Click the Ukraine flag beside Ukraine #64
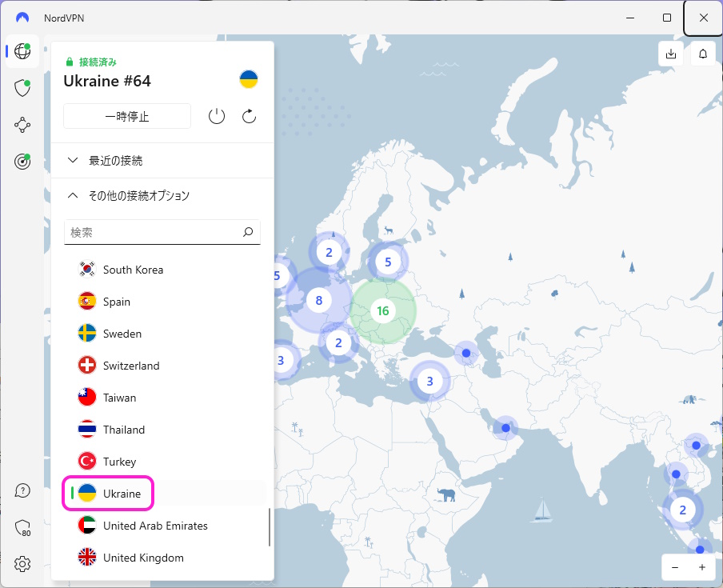 pos(249,79)
